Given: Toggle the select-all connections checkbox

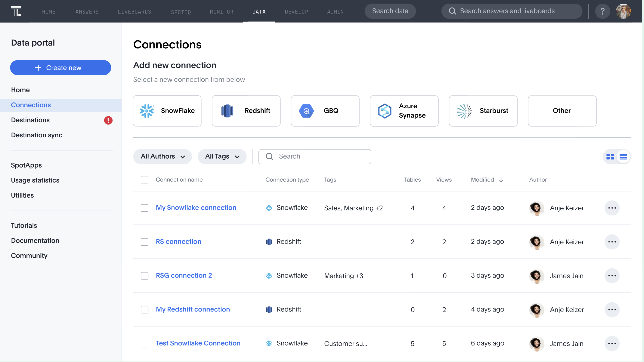Looking at the screenshot, I should pyautogui.click(x=145, y=180).
